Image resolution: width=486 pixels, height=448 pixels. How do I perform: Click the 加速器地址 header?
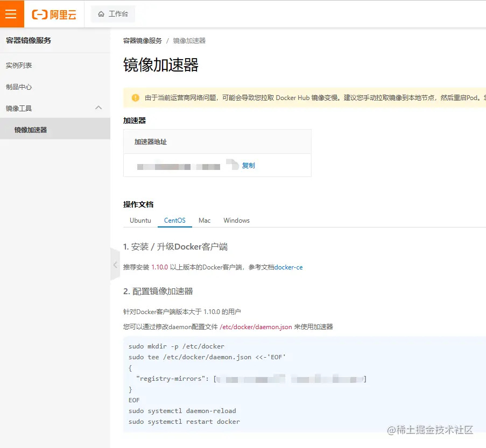(x=151, y=142)
